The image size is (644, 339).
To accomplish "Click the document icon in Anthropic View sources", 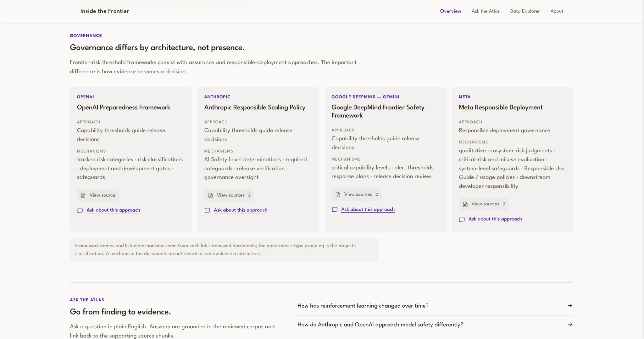I will [211, 195].
